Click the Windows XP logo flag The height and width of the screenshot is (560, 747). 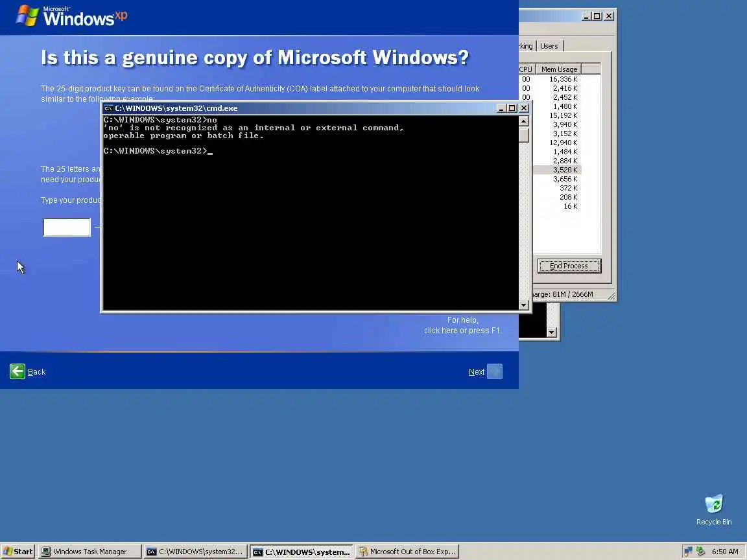click(27, 16)
